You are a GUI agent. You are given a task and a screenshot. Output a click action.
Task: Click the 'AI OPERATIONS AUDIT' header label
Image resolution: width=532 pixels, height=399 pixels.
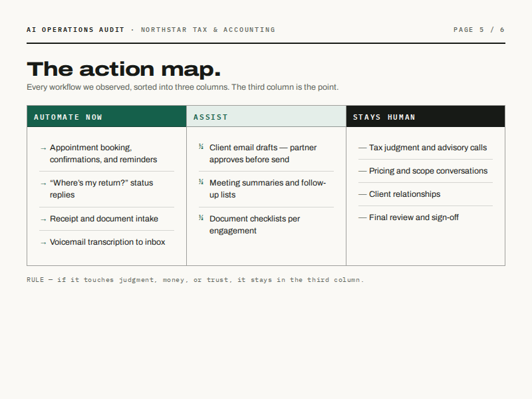pos(76,30)
